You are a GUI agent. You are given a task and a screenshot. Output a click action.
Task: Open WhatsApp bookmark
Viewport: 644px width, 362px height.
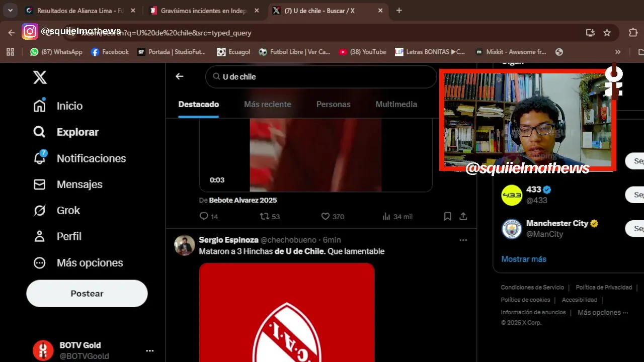[56, 52]
